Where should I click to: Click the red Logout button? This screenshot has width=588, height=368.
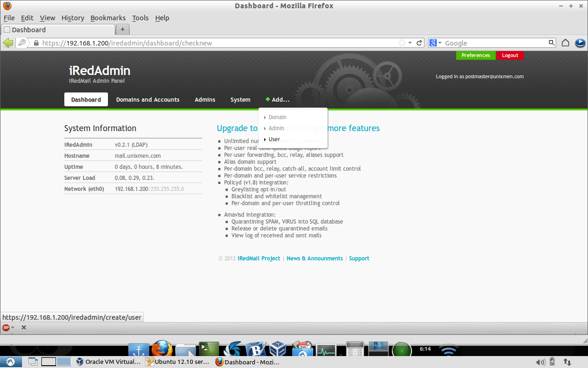[510, 55]
